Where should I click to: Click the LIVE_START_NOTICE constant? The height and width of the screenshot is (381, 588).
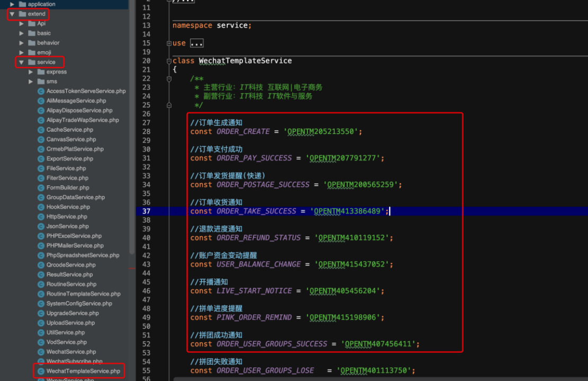click(x=254, y=292)
